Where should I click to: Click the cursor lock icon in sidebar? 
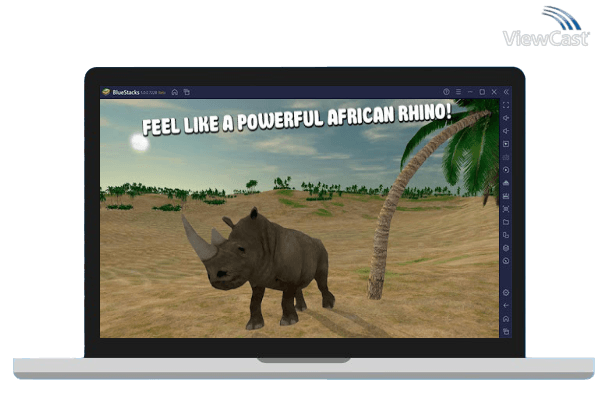click(506, 144)
